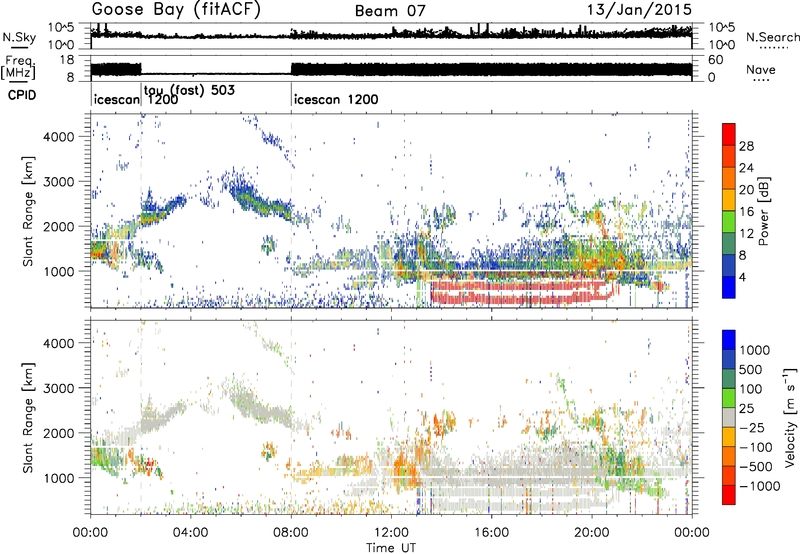Click the '20:00' time axis label
Image resolution: width=800 pixels, height=554 pixels.
pyautogui.click(x=592, y=533)
